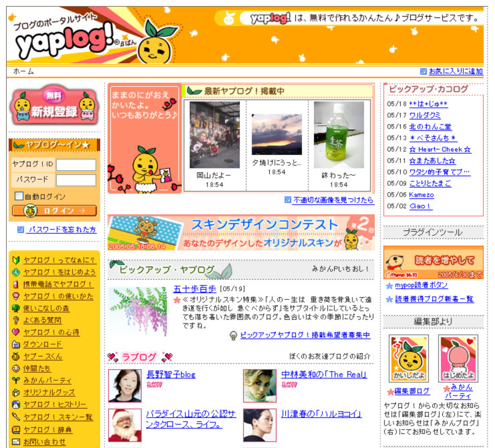
Task: Open the 川津春の「ハルヨコイ」 link
Action: click(x=321, y=414)
